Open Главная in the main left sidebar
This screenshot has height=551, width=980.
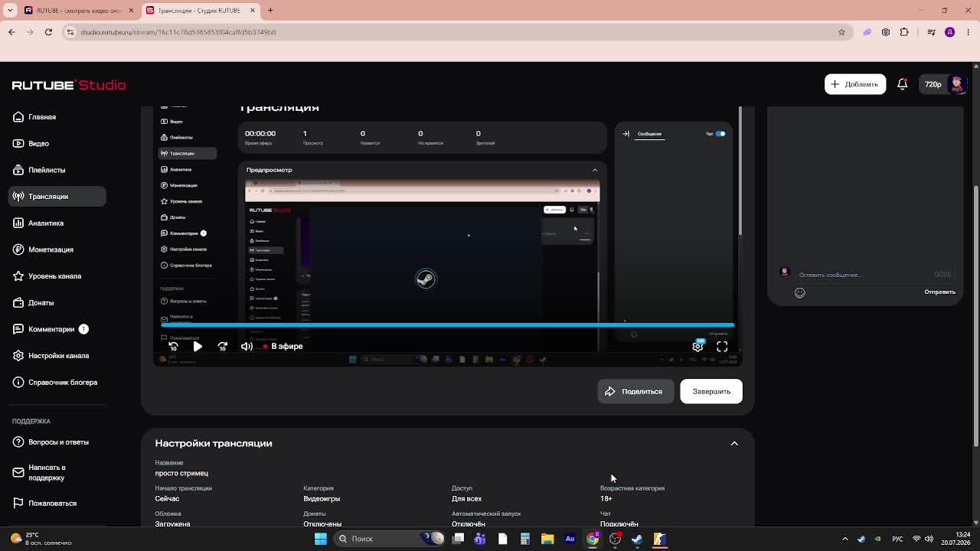[42, 117]
